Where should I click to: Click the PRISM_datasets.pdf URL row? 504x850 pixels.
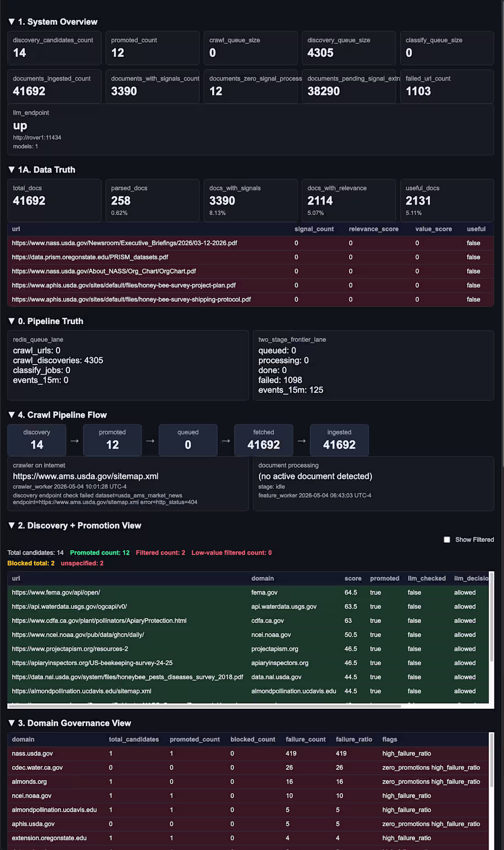(x=251, y=257)
